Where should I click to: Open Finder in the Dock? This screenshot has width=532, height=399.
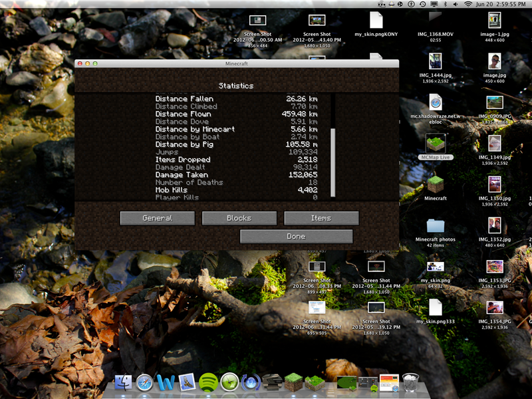123,382
